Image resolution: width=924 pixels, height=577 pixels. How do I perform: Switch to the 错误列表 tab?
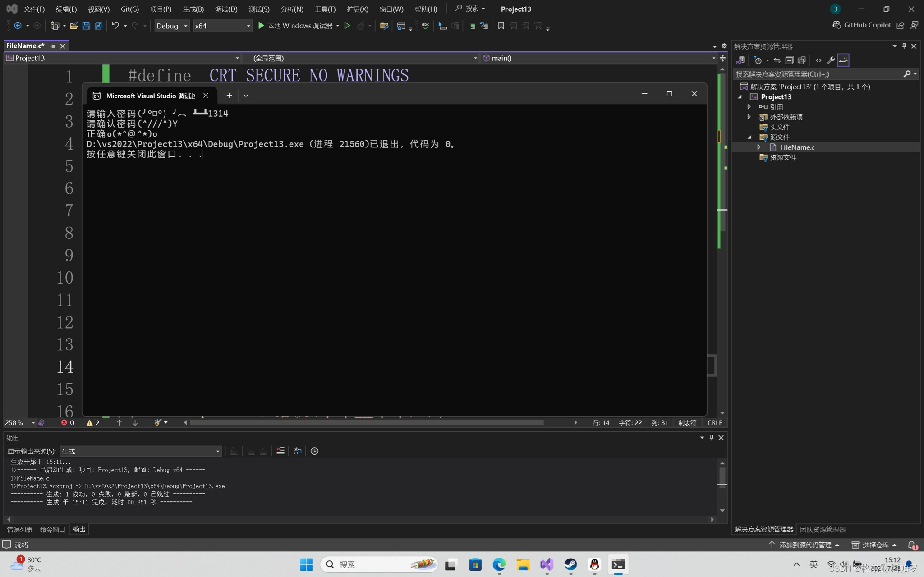(20, 529)
